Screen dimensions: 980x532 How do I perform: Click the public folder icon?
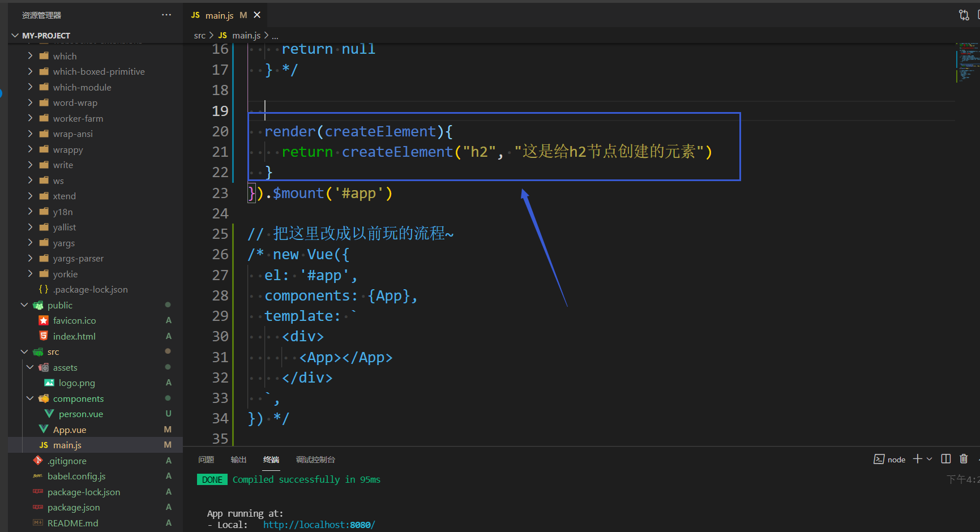click(38, 305)
